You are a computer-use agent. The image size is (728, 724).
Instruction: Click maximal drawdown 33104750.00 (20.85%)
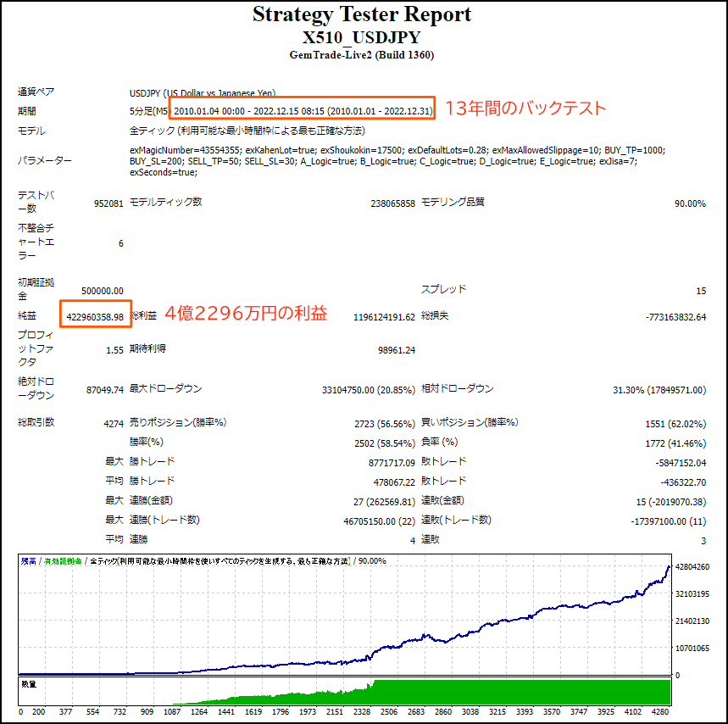pyautogui.click(x=369, y=390)
